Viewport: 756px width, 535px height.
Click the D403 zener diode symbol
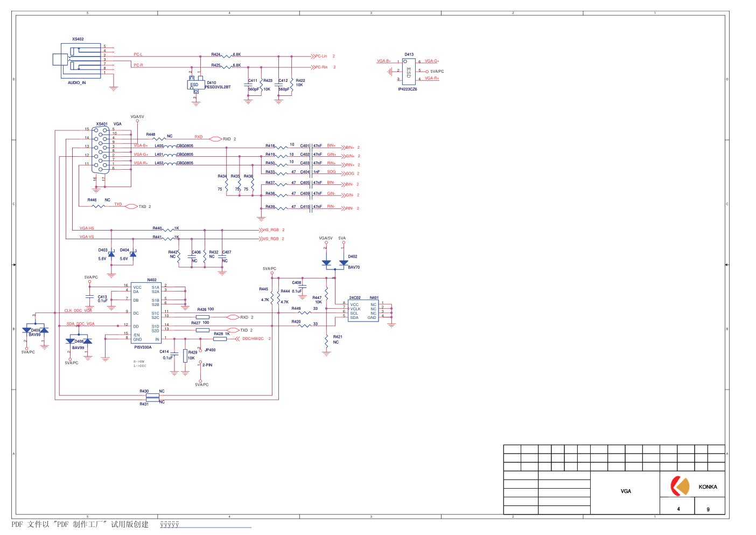[111, 254]
